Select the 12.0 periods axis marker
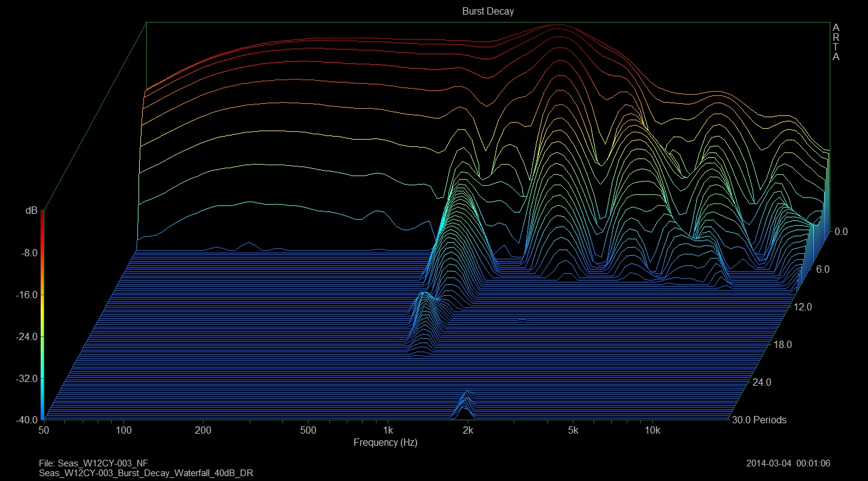 point(802,307)
